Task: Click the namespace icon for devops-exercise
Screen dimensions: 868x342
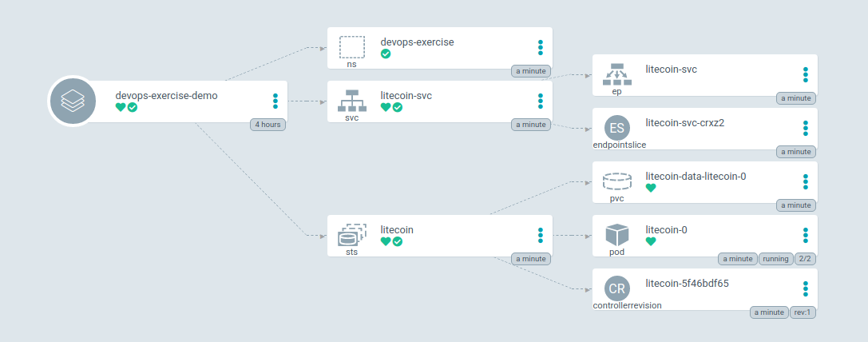Action: 351,48
